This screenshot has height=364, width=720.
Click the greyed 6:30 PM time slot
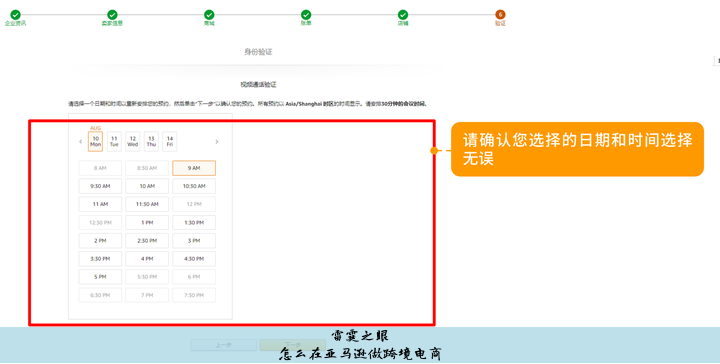[x=100, y=295]
